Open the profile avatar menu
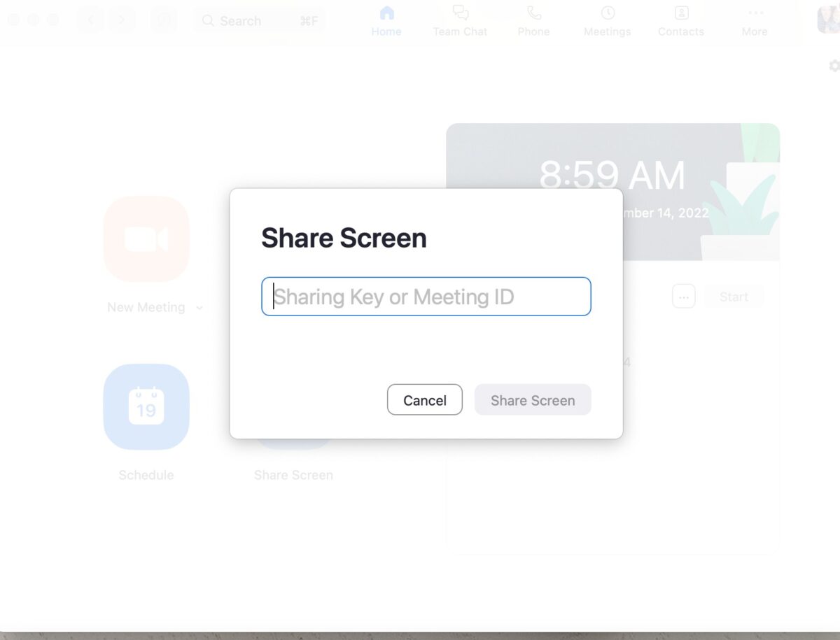840x640 pixels. coord(829,20)
